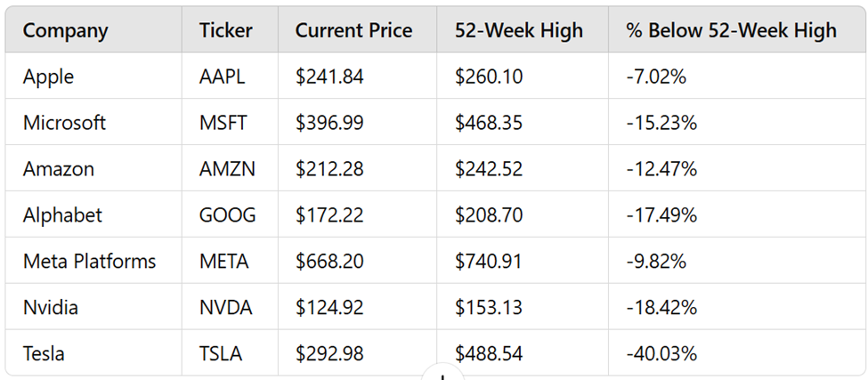Click Alphabet's 52-week high $208.70
This screenshot has height=380, width=868.
point(489,214)
